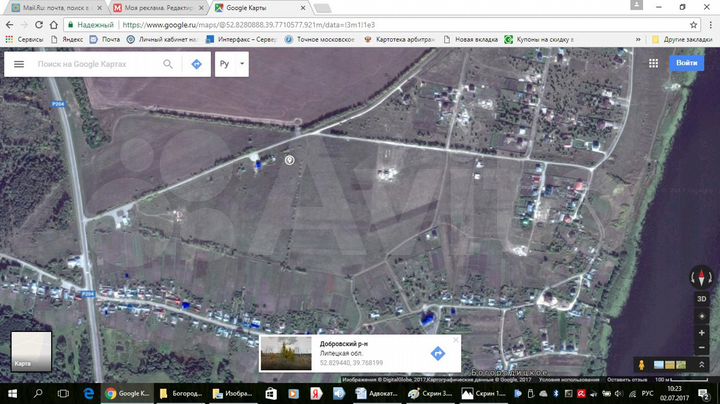
Task: Switch to the Mail.Ru browser tab
Action: [x=55, y=7]
